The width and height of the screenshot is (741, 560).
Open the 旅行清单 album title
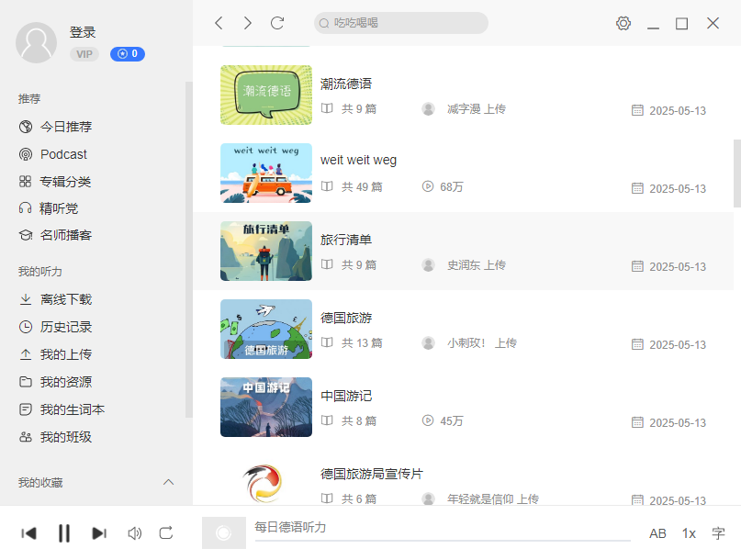[x=346, y=240]
